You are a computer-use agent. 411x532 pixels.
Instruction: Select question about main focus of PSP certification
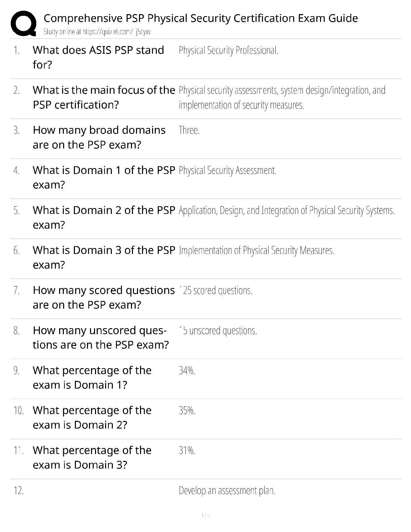point(104,97)
